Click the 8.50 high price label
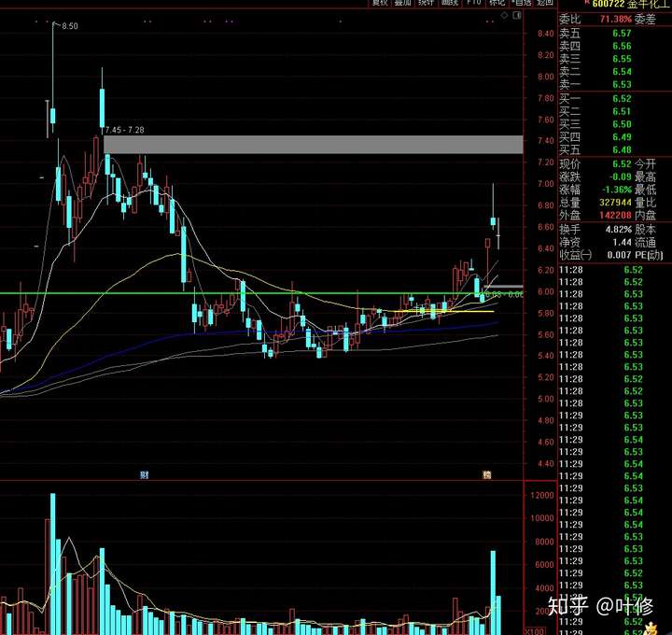672x635 pixels. coord(70,26)
